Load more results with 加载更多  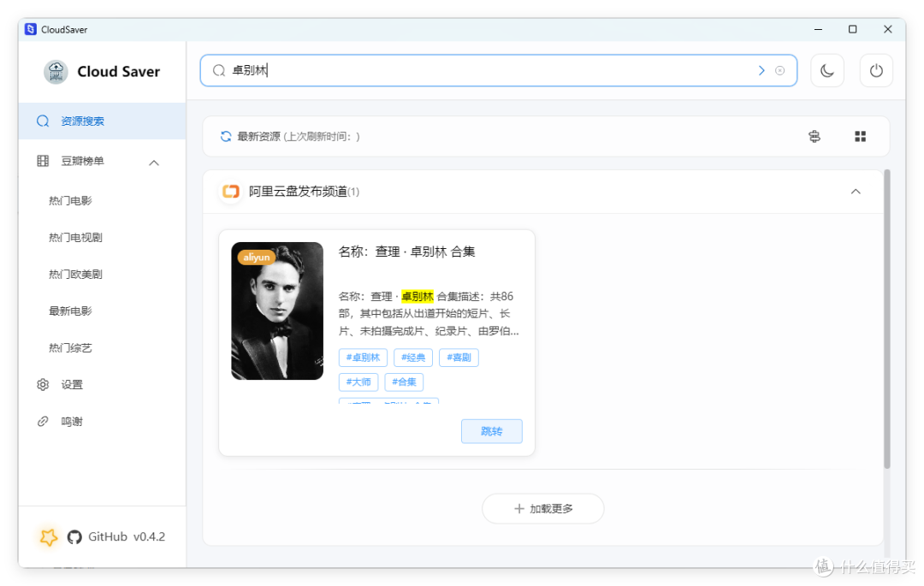(542, 508)
